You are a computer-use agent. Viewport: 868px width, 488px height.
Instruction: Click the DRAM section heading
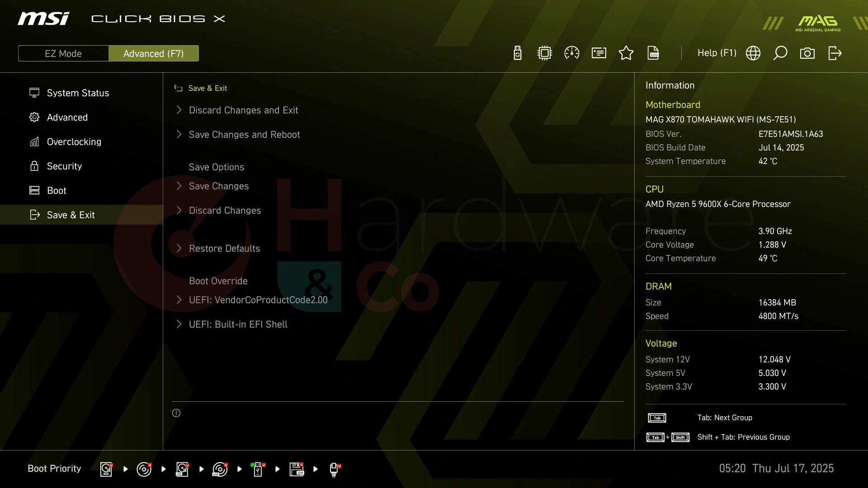pos(659,286)
